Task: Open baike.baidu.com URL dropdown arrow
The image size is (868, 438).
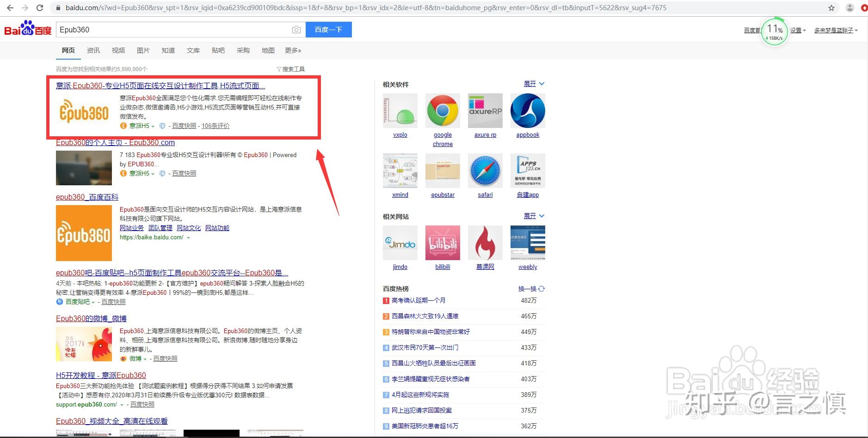Action: pos(188,237)
